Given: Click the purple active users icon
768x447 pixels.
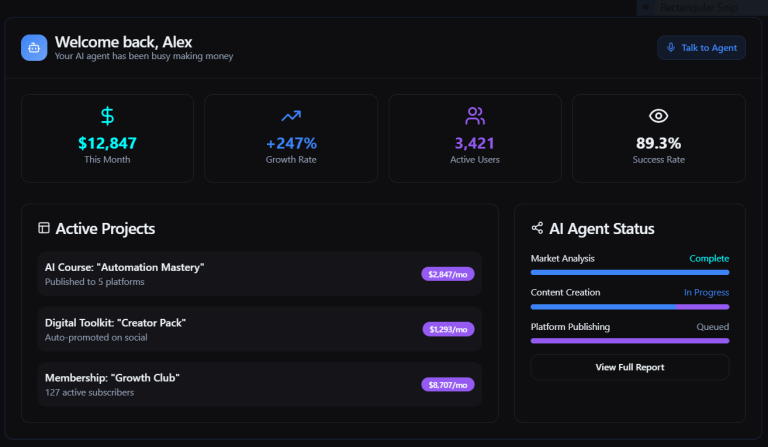Looking at the screenshot, I should tap(475, 116).
